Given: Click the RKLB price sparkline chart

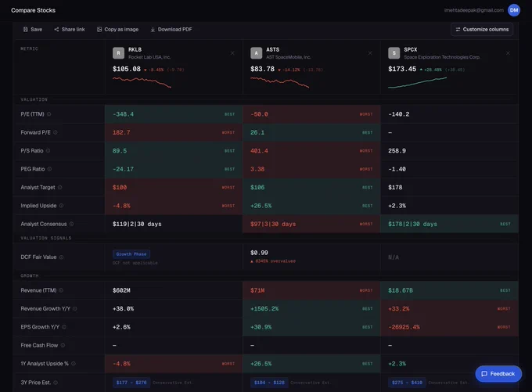Looking at the screenshot, I should (x=142, y=82).
